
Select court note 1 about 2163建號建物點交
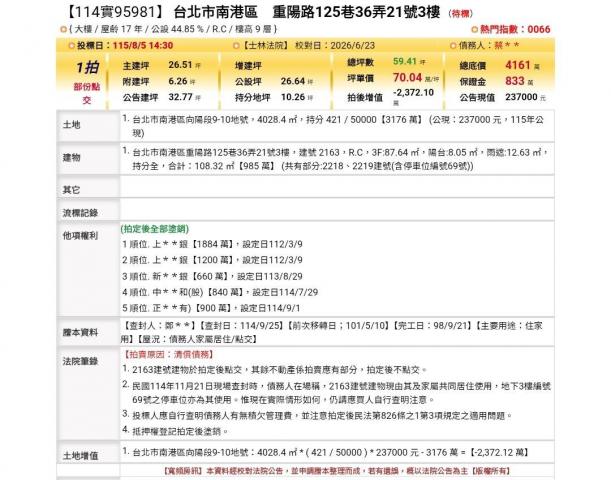point(275,370)
